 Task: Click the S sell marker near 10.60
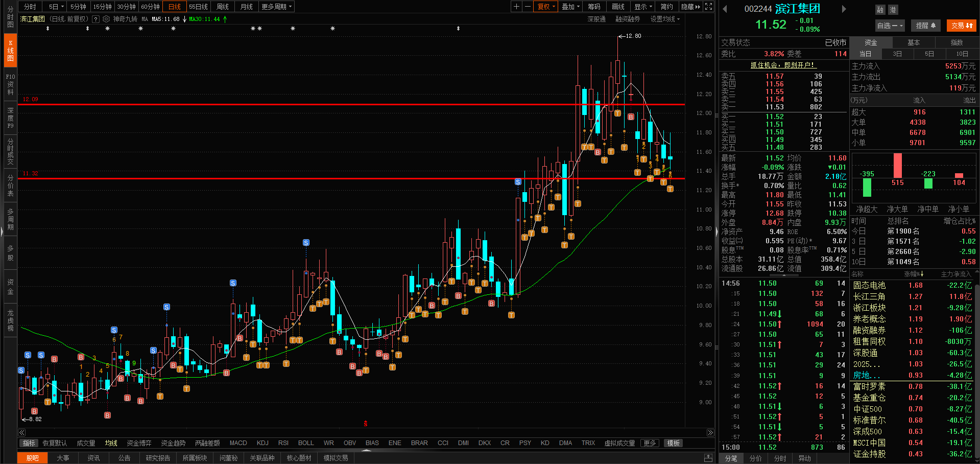pyautogui.click(x=306, y=242)
